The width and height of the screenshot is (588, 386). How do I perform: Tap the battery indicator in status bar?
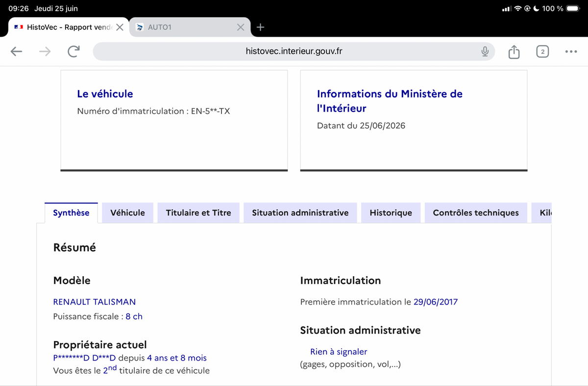(x=573, y=8)
